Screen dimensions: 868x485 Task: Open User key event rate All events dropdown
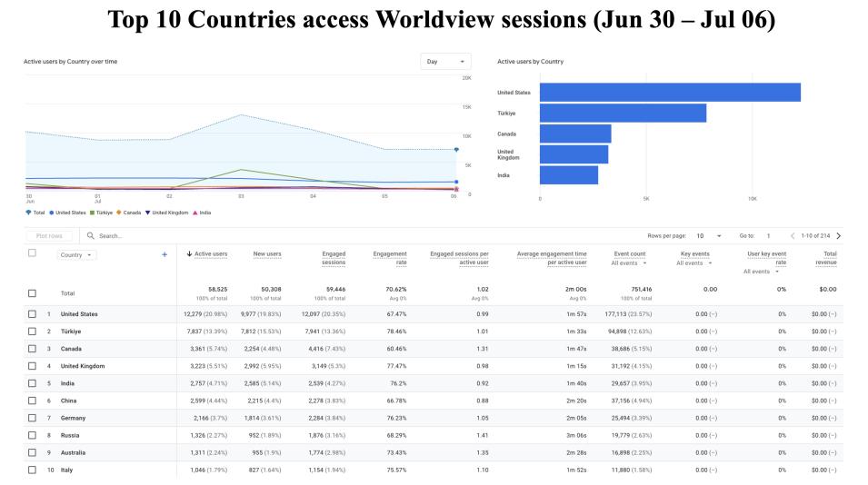pos(761,272)
